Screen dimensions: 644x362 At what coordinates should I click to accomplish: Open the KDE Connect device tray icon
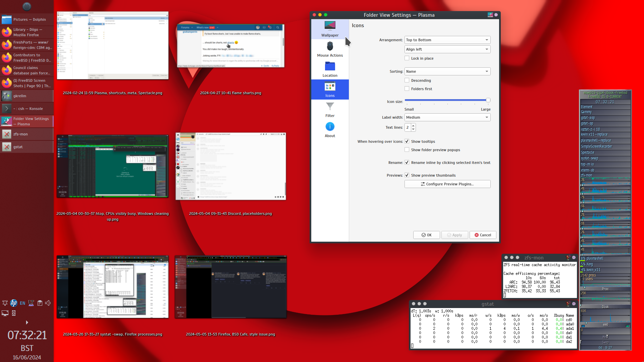pos(14,313)
